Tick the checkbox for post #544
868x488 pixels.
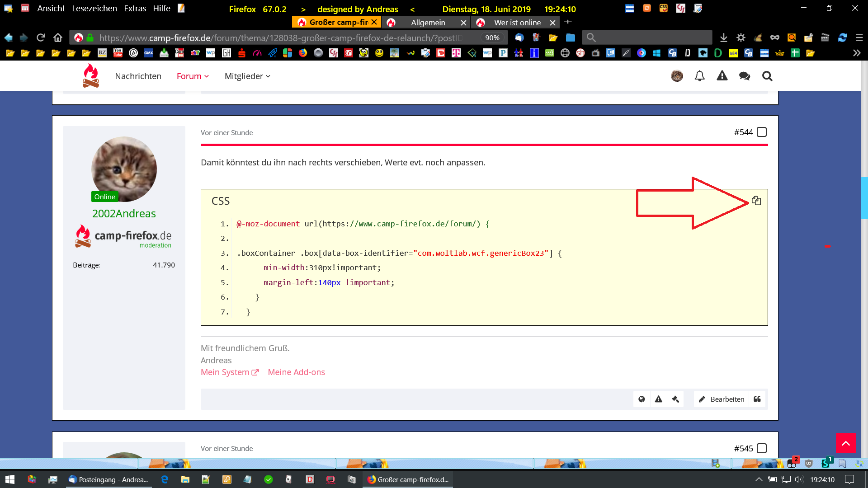pos(762,132)
